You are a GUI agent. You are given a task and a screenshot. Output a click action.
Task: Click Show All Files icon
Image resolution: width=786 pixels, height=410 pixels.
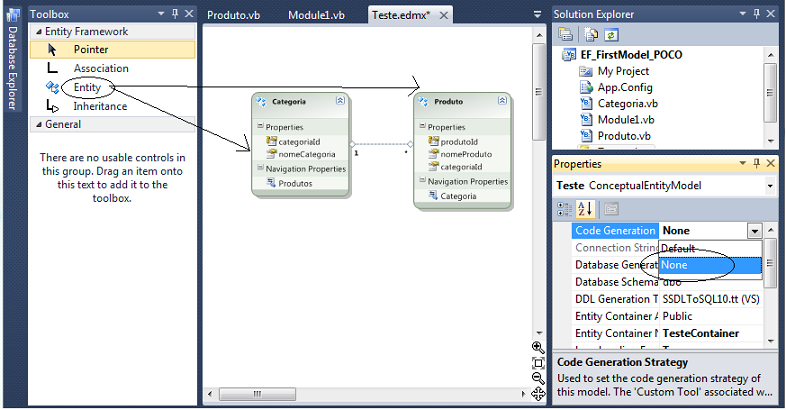pyautogui.click(x=591, y=35)
